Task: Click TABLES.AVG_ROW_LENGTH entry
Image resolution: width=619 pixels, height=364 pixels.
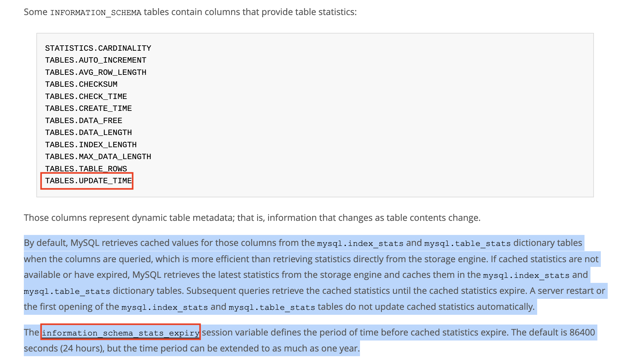Action: (96, 72)
